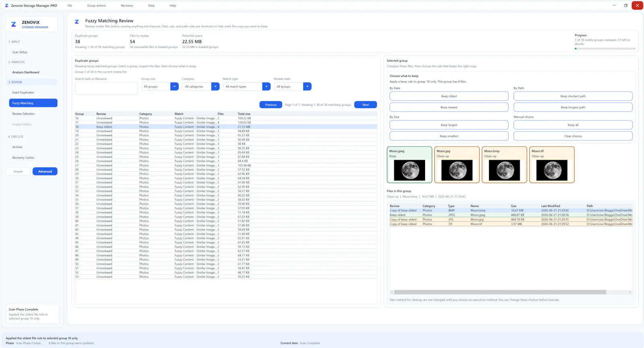Image resolution: width=644 pixels, height=348 pixels.
Task: Click the Zenovix title bar app icon
Action: pyautogui.click(x=6, y=6)
